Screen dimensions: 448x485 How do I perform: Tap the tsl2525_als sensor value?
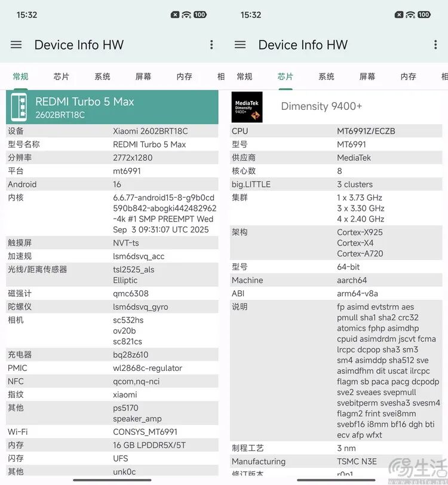(134, 269)
